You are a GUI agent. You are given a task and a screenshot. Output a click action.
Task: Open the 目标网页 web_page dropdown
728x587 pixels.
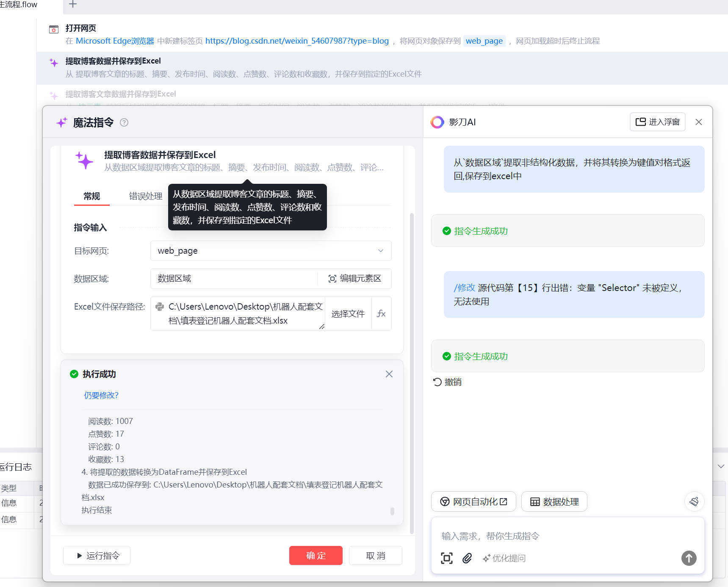pos(271,251)
